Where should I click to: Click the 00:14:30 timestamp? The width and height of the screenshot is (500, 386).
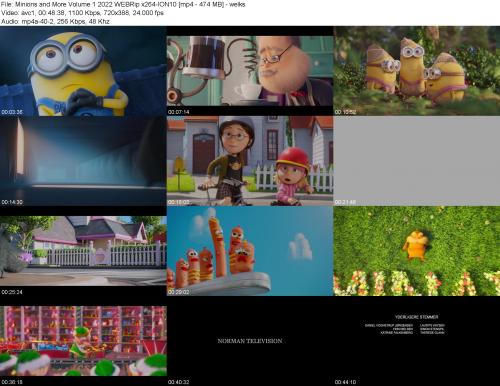point(12,202)
